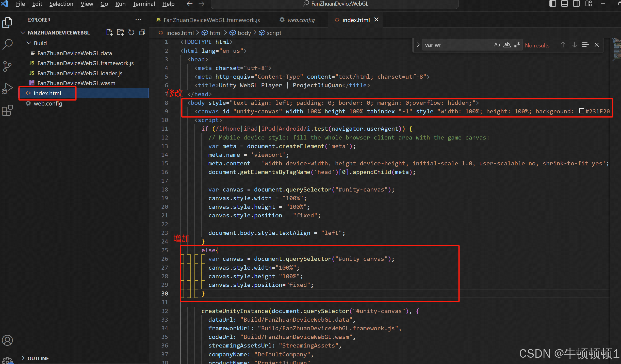Click New Folder icon in explorer header
This screenshot has height=364, width=621.
coord(120,32)
